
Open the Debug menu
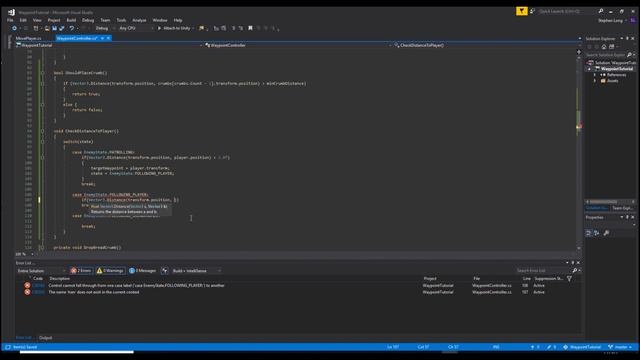click(88, 20)
